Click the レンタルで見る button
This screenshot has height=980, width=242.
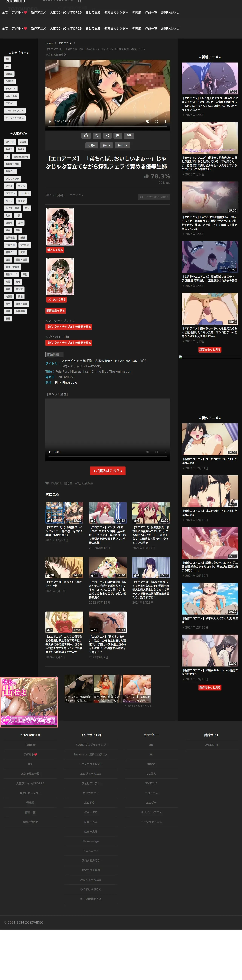57,300
